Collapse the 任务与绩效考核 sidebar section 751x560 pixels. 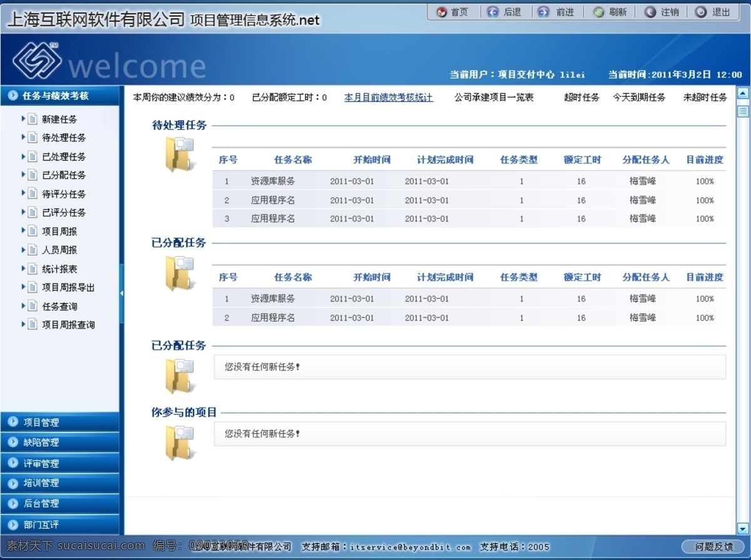(59, 96)
